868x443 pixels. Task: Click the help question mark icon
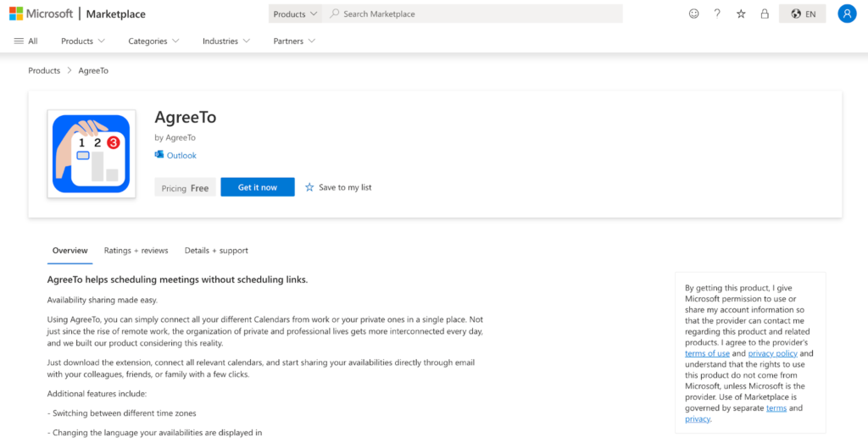(x=717, y=14)
